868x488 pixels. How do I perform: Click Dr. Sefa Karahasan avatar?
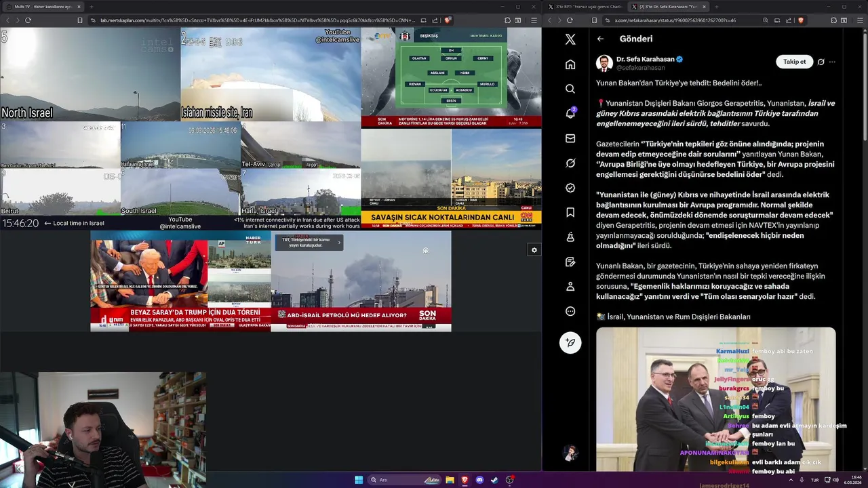604,63
